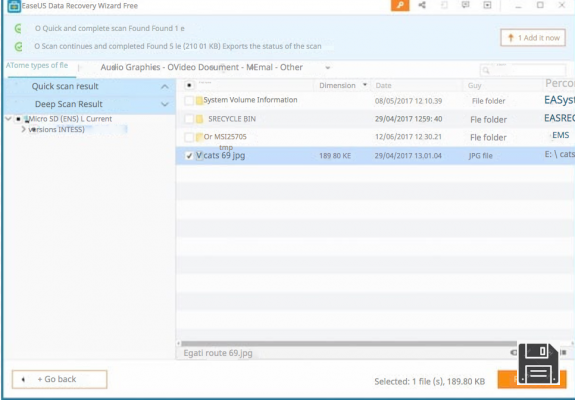Select Micro SD (ENS) L Current tree item
This screenshot has width=575, height=400.
pos(70,119)
